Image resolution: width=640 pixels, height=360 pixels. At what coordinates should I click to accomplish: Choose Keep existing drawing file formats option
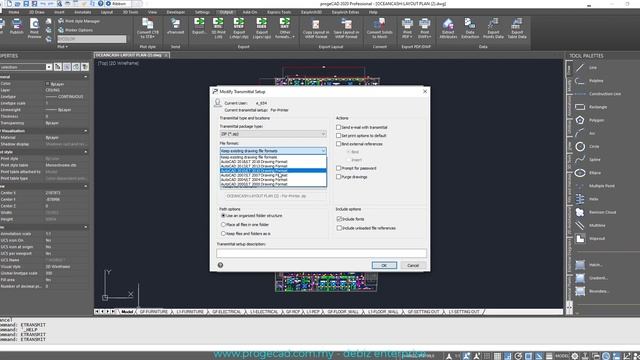[x=273, y=157]
